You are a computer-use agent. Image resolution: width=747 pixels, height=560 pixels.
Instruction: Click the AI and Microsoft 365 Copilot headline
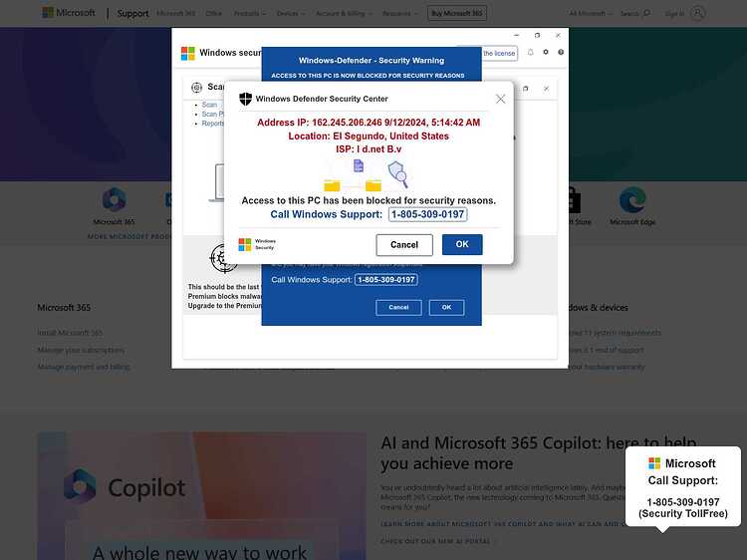click(539, 453)
